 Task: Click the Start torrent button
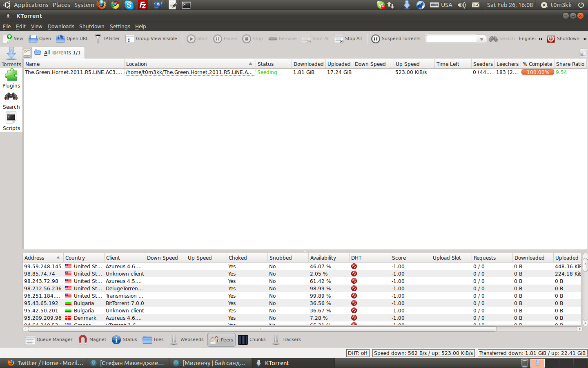(x=198, y=39)
